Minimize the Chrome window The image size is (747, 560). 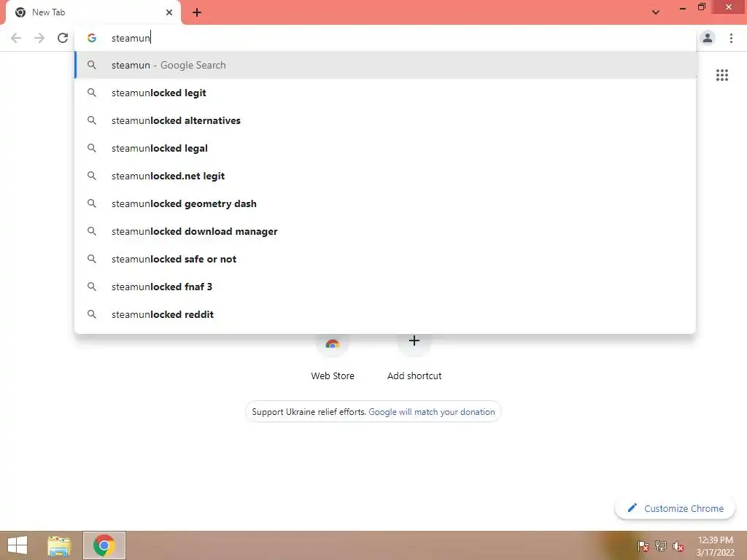(682, 7)
